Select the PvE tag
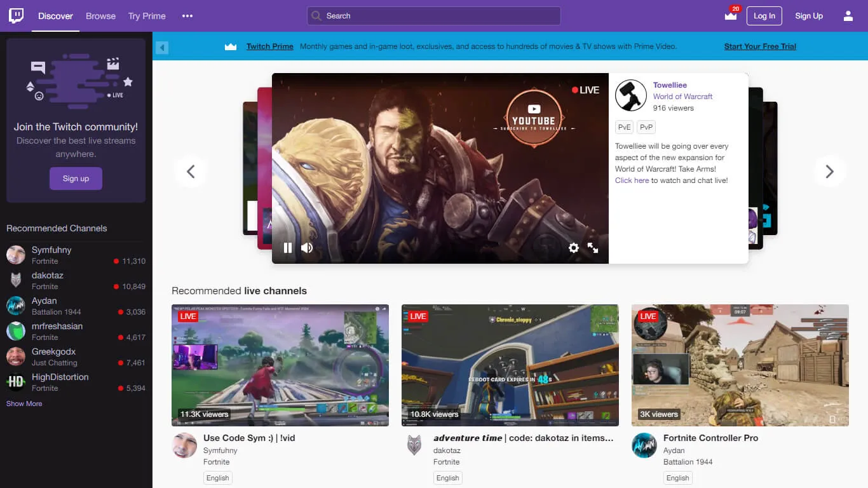Screen dimensions: 868x488 click(x=624, y=127)
